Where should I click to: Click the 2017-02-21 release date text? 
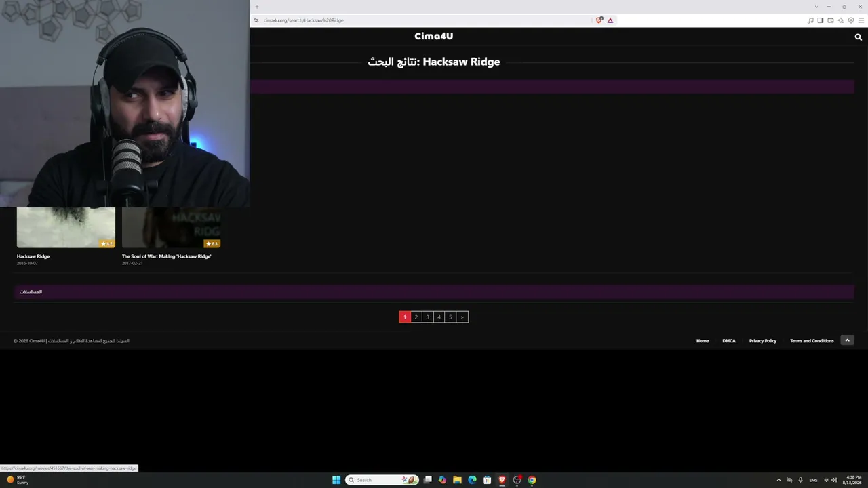tap(132, 263)
